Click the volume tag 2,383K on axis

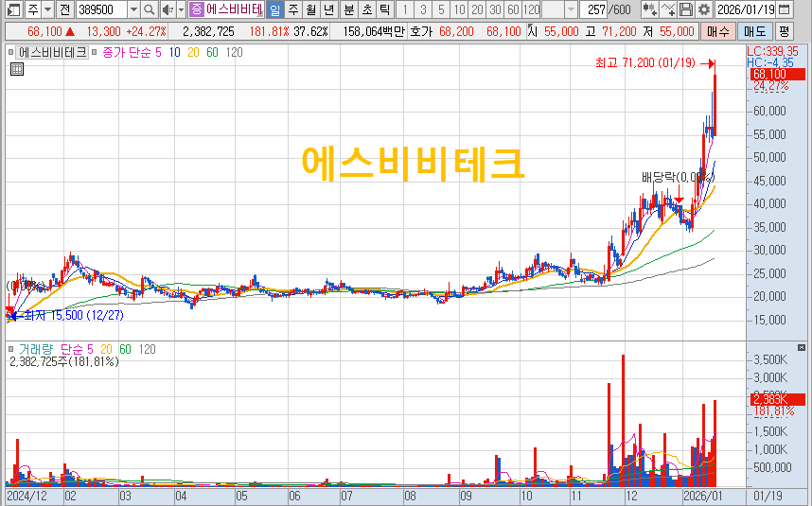[777, 399]
